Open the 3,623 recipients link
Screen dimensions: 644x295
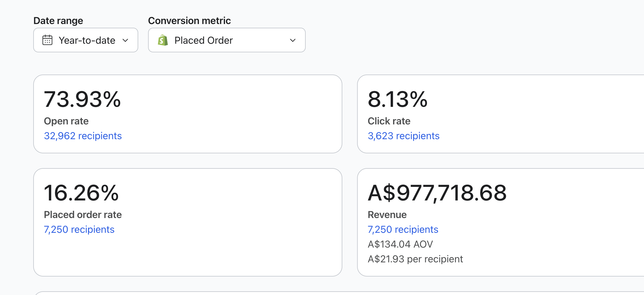(404, 136)
